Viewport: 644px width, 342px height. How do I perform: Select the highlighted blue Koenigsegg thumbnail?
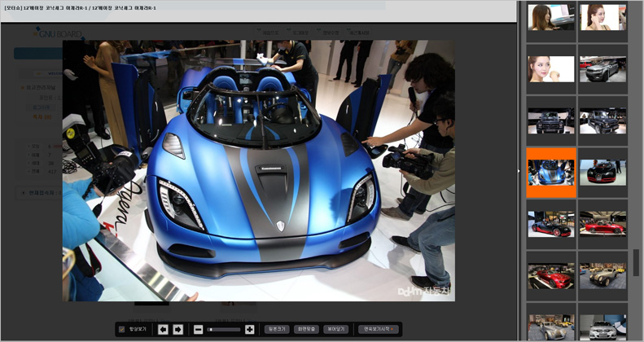pos(550,173)
